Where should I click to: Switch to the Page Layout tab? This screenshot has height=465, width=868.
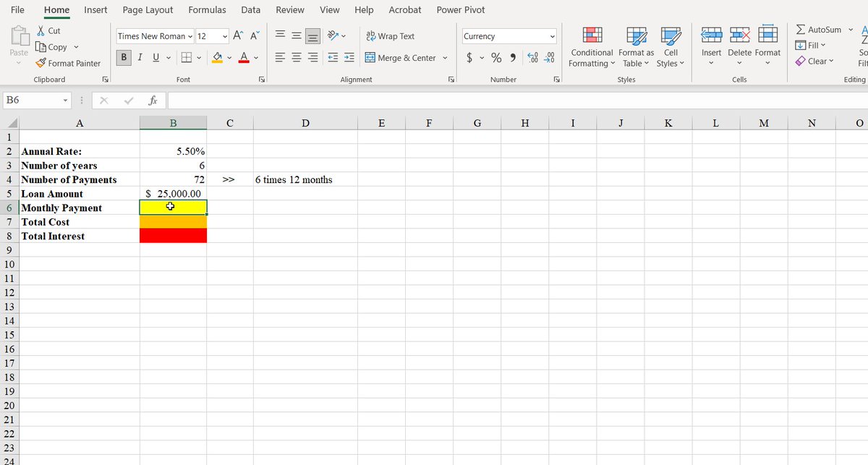[148, 9]
